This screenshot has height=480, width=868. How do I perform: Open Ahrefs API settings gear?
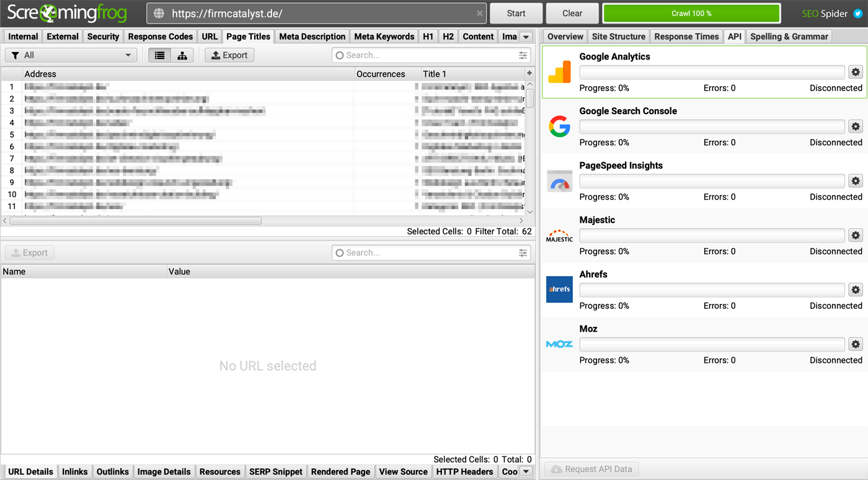[856, 290]
